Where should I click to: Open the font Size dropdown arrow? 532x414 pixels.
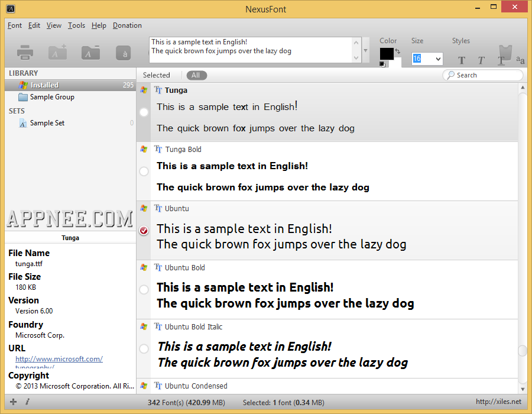click(438, 59)
